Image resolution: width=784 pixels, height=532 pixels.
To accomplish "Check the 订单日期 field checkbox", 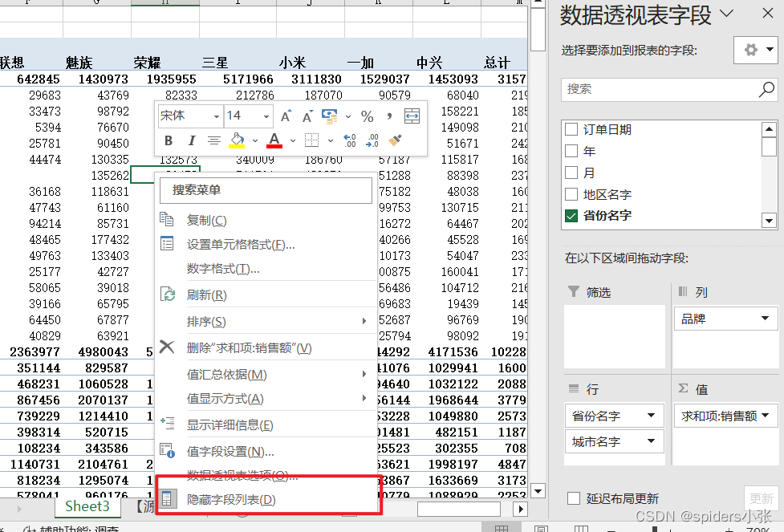I will click(571, 129).
